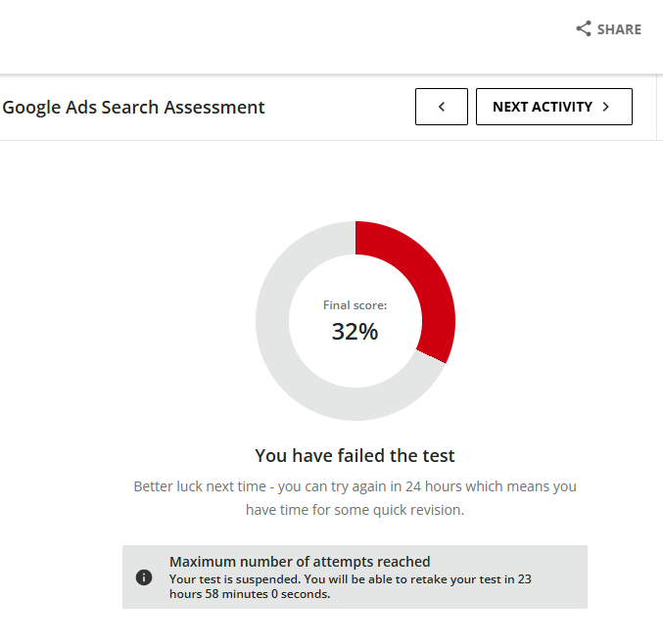Click the share icon in the header
Screen dimensions: 663x644
[584, 28]
